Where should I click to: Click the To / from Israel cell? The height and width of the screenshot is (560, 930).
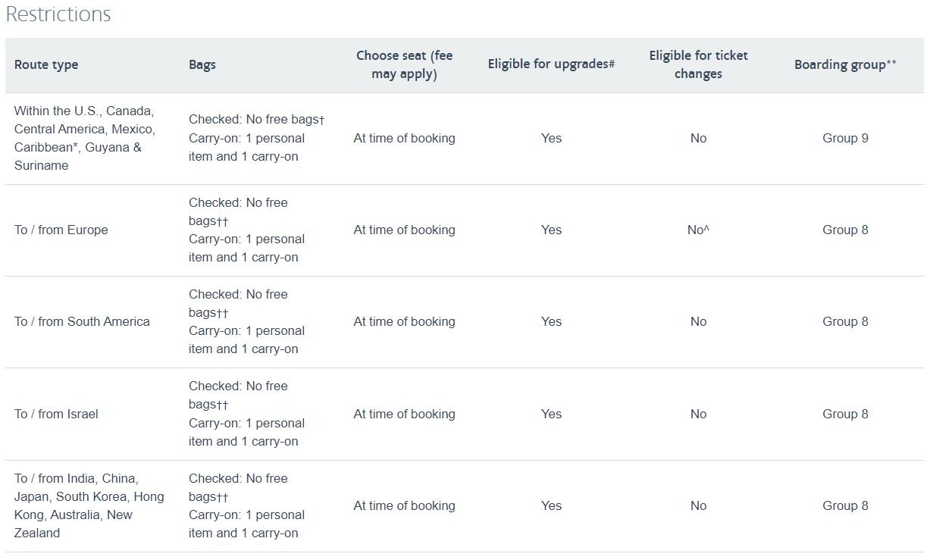[56, 415]
